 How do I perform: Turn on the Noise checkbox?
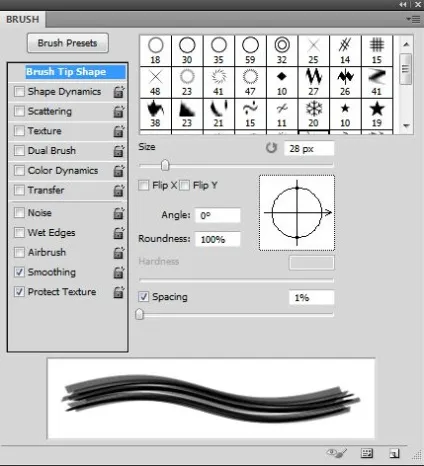pyautogui.click(x=19, y=213)
